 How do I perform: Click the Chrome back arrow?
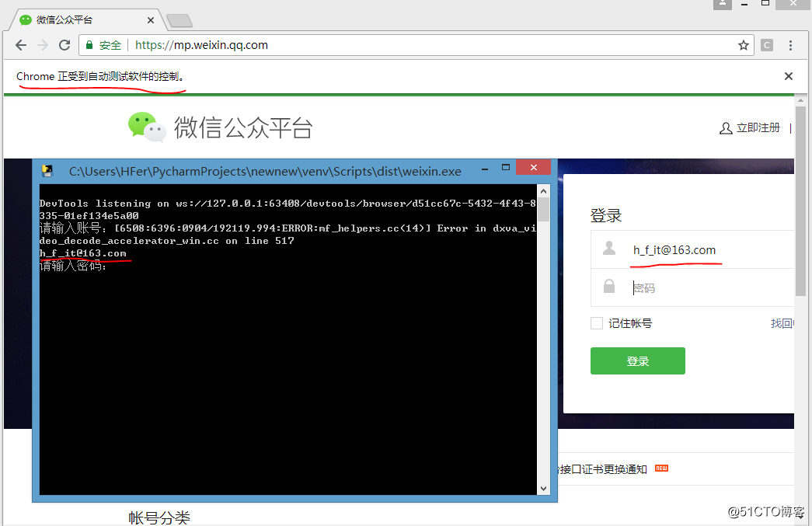pos(21,45)
